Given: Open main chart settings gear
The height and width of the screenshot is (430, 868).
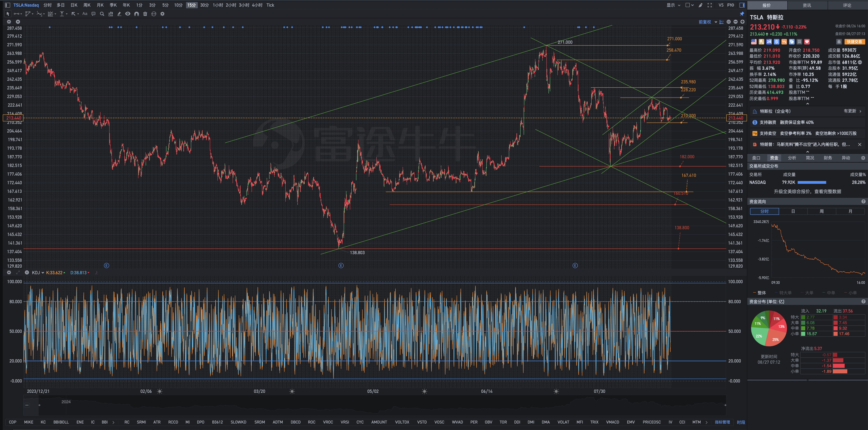Looking at the screenshot, I should [9, 22].
